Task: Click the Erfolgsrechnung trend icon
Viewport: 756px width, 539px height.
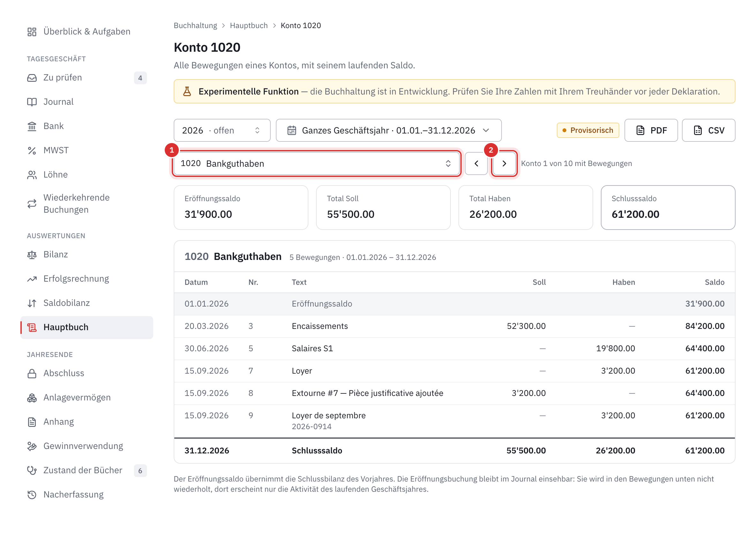Action: tap(32, 279)
